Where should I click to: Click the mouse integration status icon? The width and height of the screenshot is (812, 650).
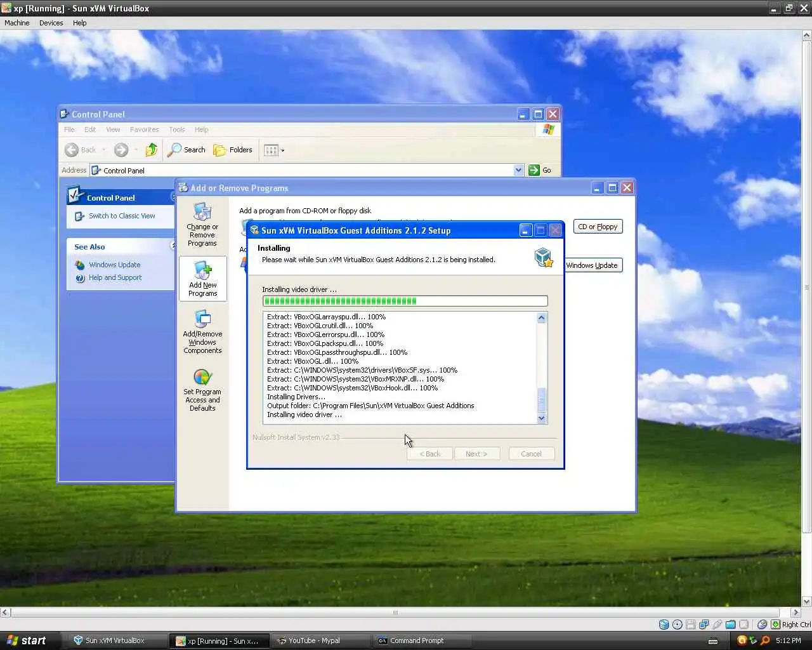click(762, 625)
